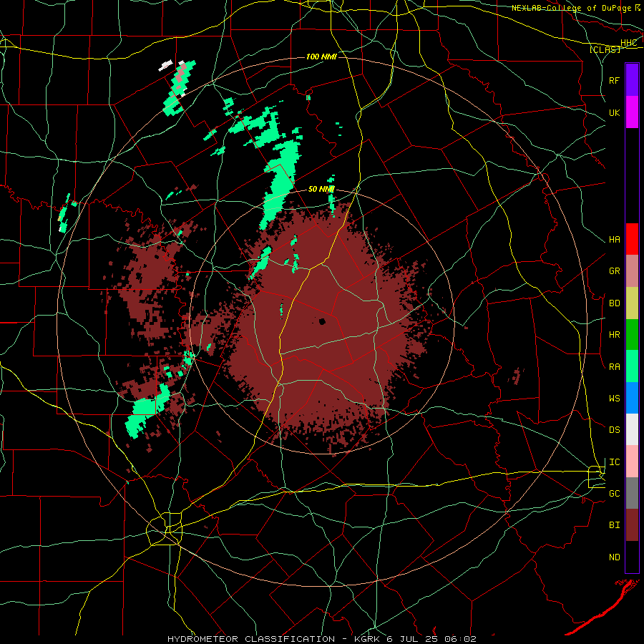This screenshot has height=644, width=644.
Task: Click the HR dark green legend swatch
Action: point(632,335)
